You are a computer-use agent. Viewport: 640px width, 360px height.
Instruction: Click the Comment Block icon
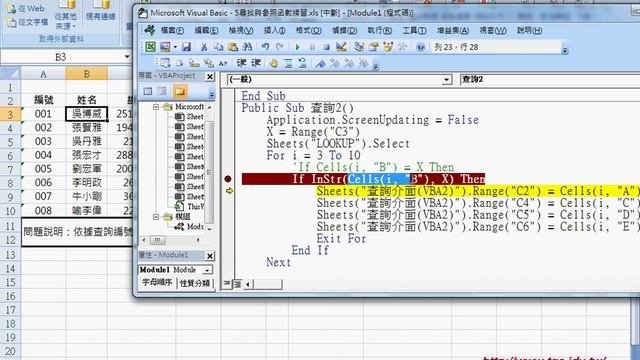(288, 63)
